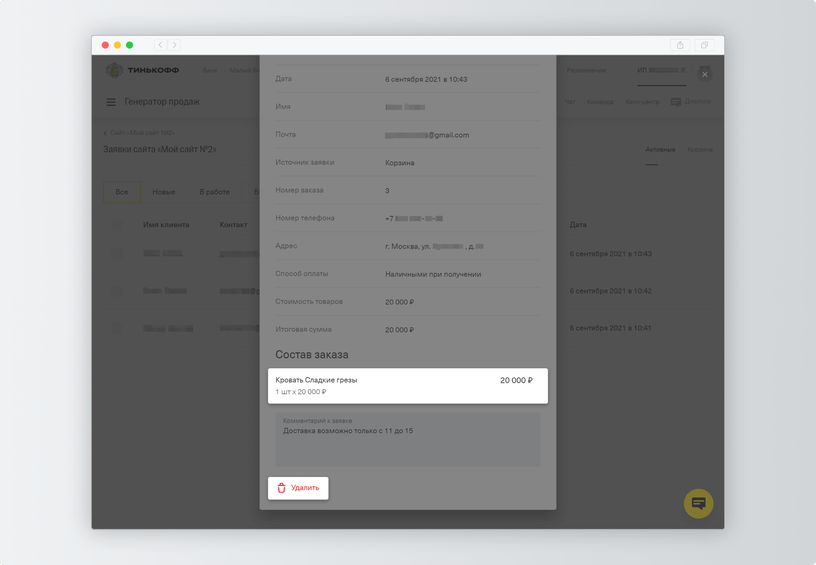The image size is (816, 565).
Task: Open the ИП account menu in header
Action: pos(661,70)
